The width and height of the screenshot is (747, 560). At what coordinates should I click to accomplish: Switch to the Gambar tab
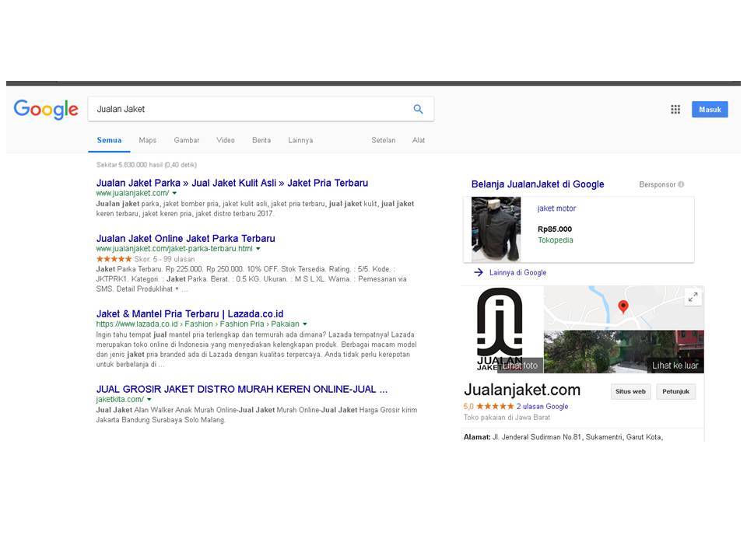[x=187, y=140]
